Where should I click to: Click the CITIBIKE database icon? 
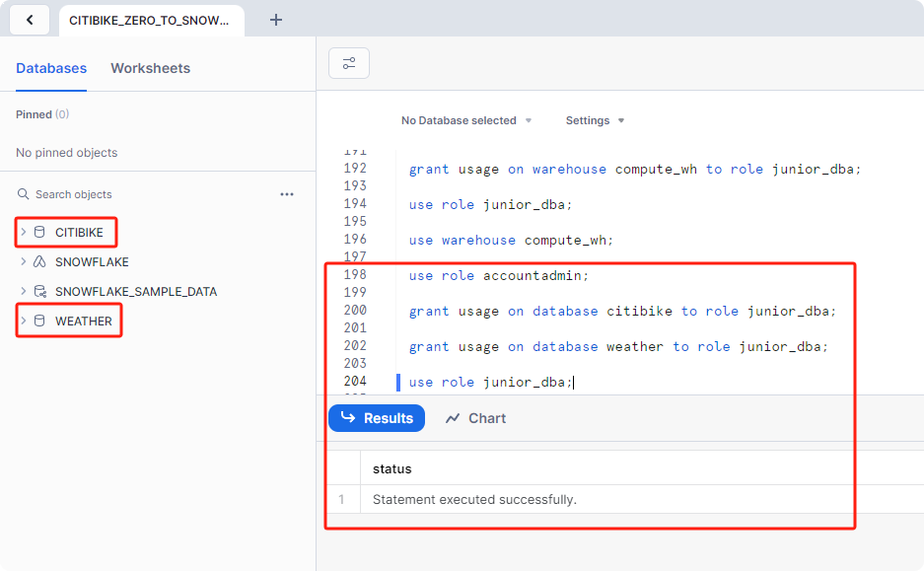[39, 233]
